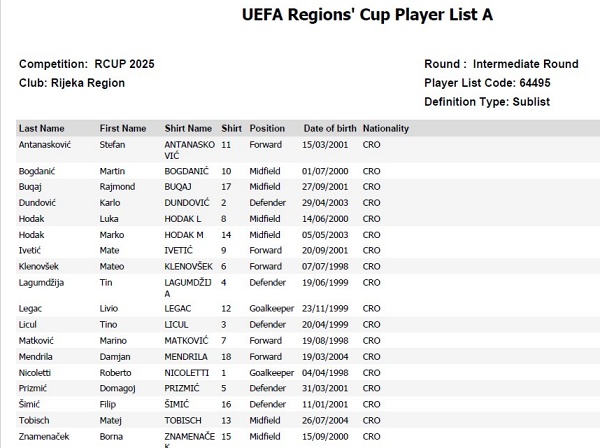The height and width of the screenshot is (448, 600).
Task: Click the Shirt Name column header
Action: [188, 129]
